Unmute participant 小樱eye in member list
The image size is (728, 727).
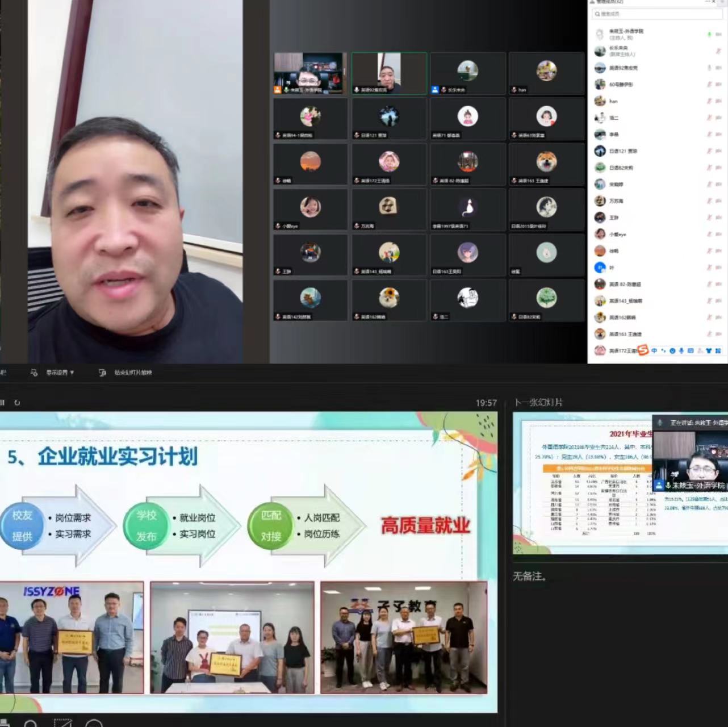coord(709,234)
